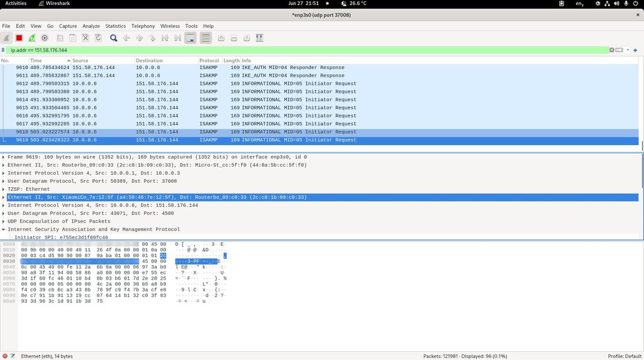Open capture options gear icon
The width and height of the screenshot is (644, 360).
click(x=45, y=38)
